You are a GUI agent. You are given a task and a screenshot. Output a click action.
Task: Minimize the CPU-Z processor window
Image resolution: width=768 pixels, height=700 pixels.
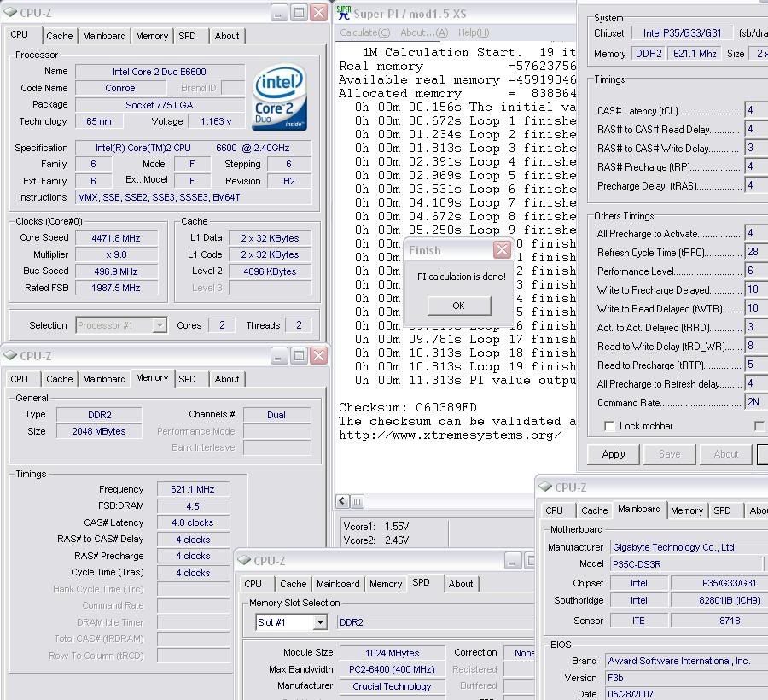pyautogui.click(x=279, y=13)
